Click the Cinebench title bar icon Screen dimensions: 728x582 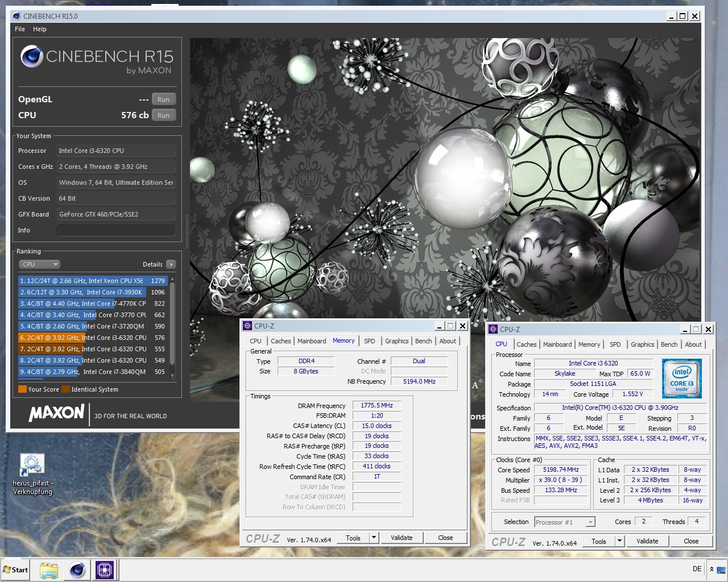coord(16,16)
